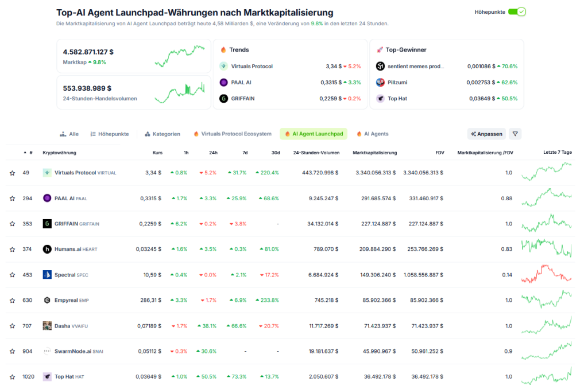Viewport: 588px width, 389px height.
Task: Click the Spectral logo icon
Action: (47, 275)
